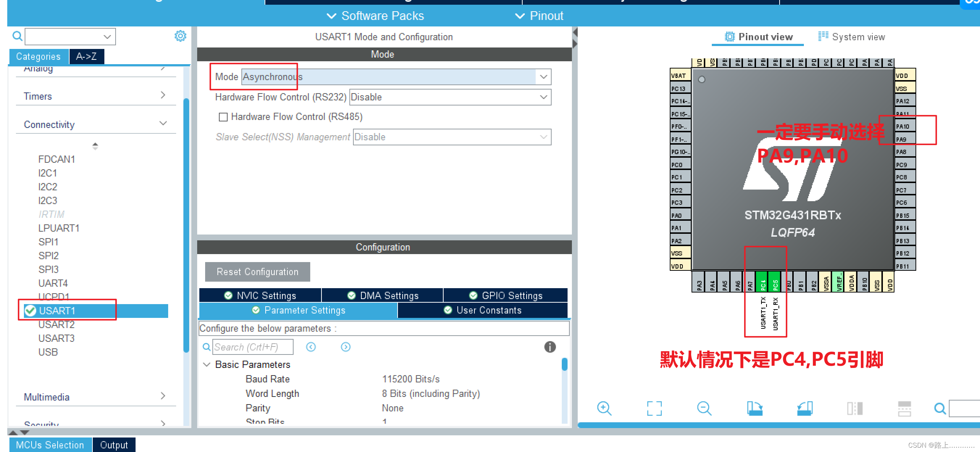Open the User Constants tab
The width and height of the screenshot is (980, 452).
coord(482,310)
